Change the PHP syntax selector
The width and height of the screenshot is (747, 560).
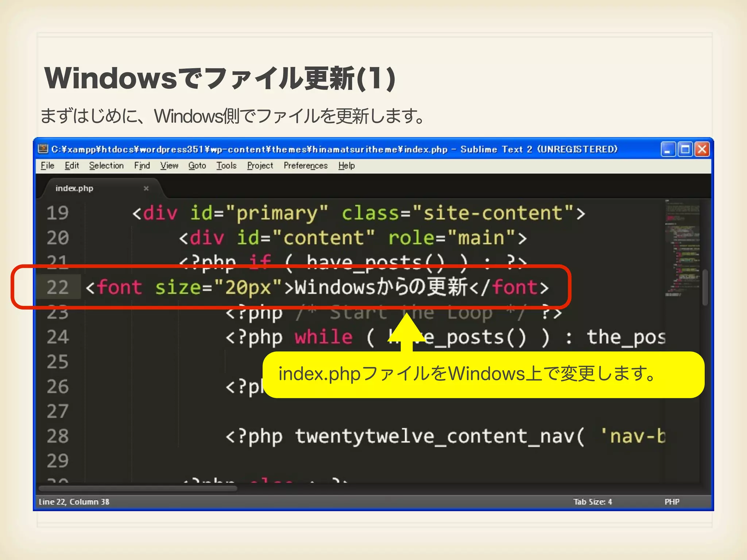point(671,502)
